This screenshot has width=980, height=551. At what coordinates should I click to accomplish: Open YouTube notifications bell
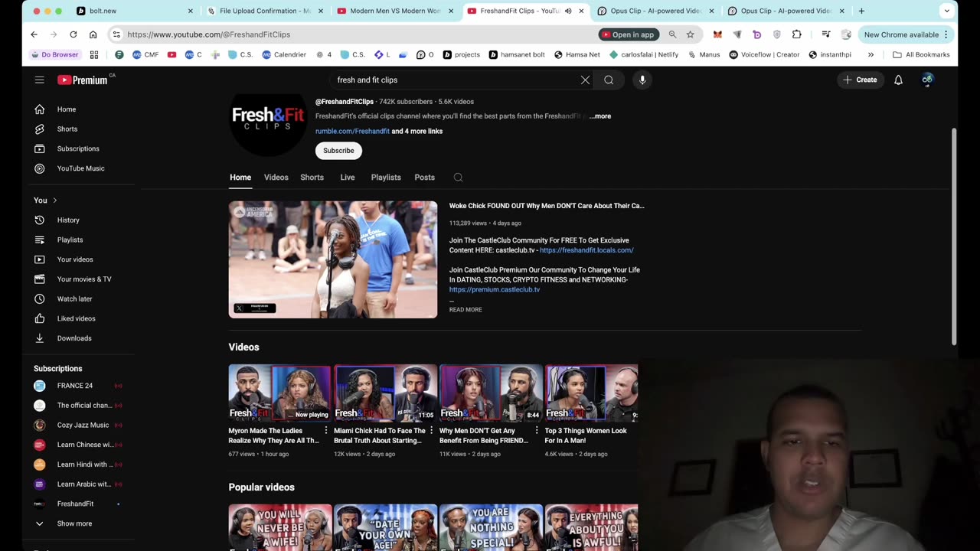coord(898,80)
